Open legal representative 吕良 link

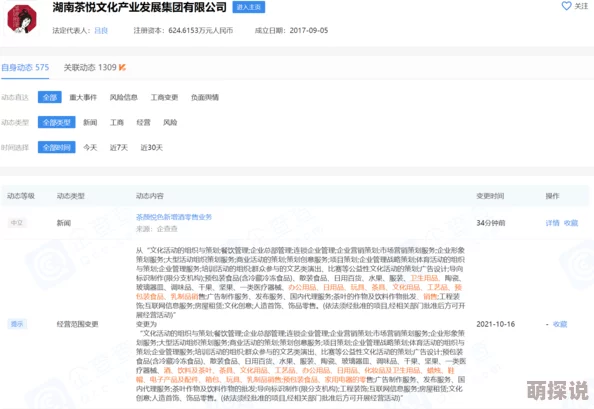coord(101,31)
